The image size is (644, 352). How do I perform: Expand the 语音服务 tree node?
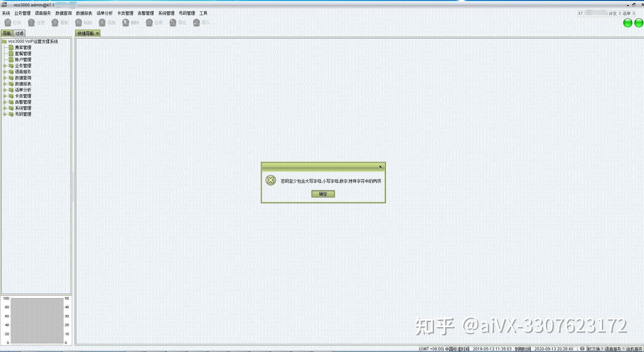pos(5,72)
